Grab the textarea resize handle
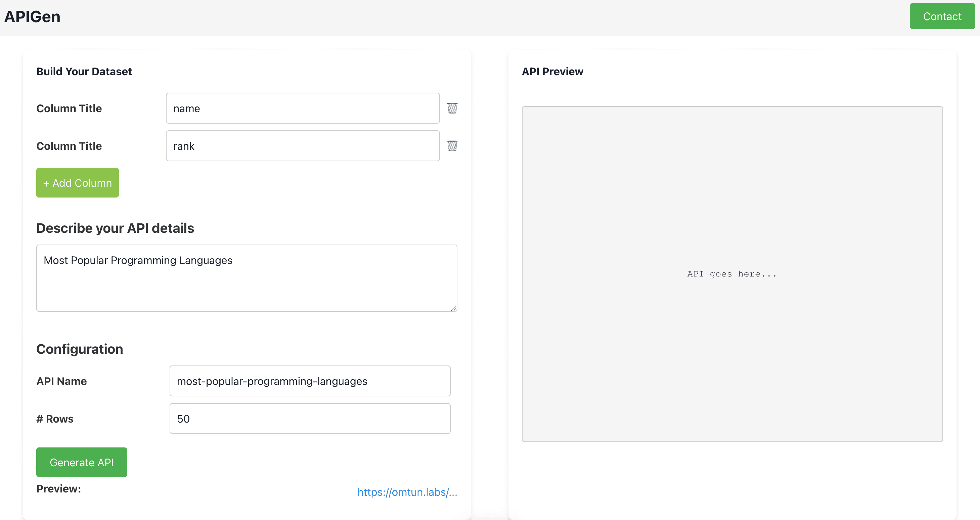This screenshot has width=980, height=520. [453, 308]
